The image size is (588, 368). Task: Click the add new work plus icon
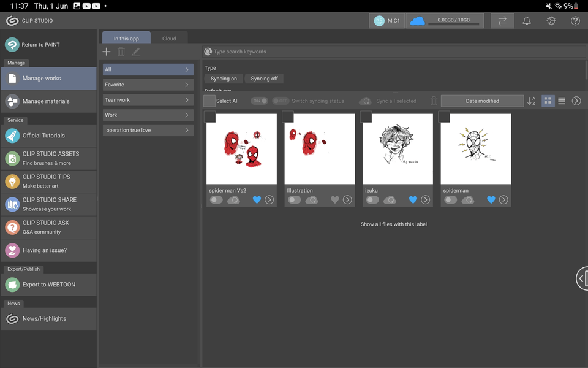tap(107, 52)
